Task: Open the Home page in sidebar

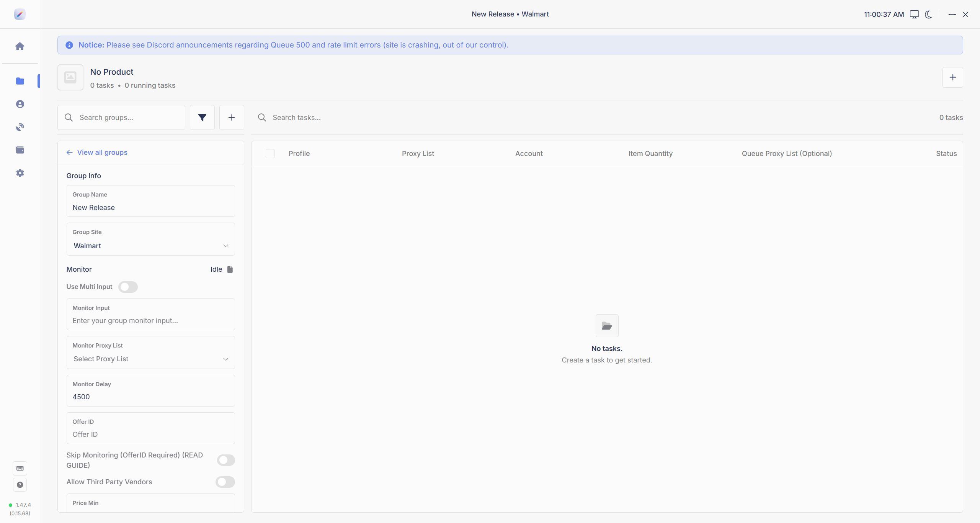Action: coord(20,46)
